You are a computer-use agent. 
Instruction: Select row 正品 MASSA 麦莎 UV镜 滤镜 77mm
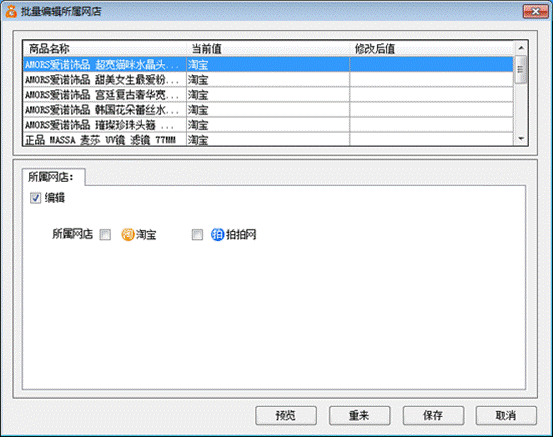pyautogui.click(x=268, y=139)
